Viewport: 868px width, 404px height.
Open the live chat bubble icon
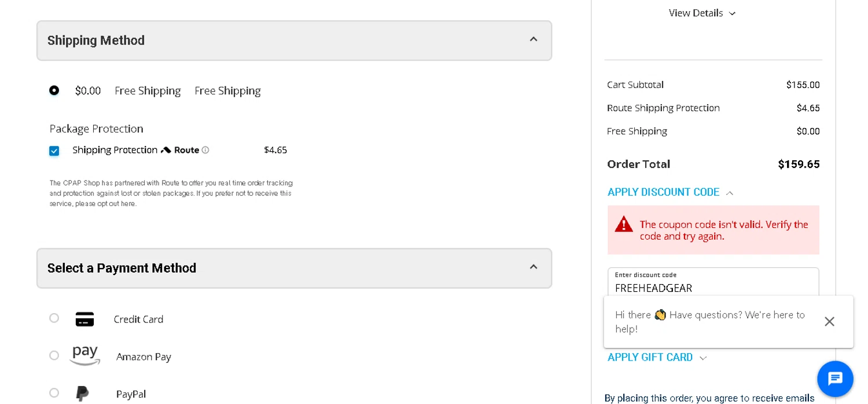click(x=835, y=379)
